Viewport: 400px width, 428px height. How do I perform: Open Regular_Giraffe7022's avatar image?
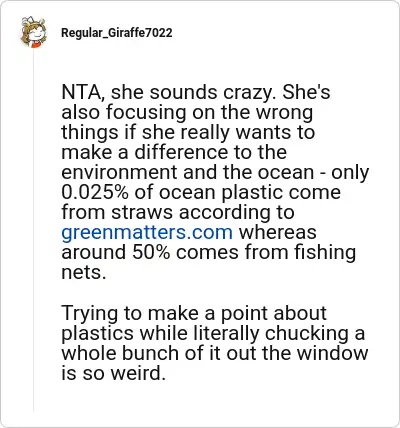33,32
